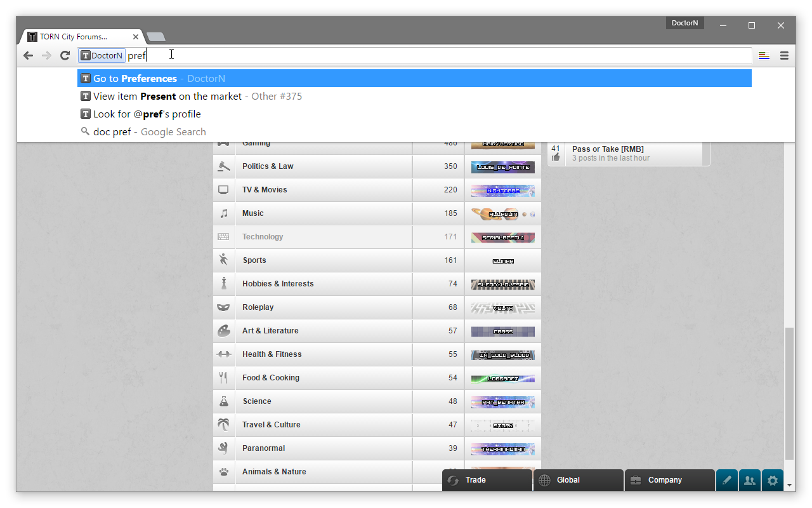
Task: Open the Politics & Law forum
Action: (x=268, y=166)
